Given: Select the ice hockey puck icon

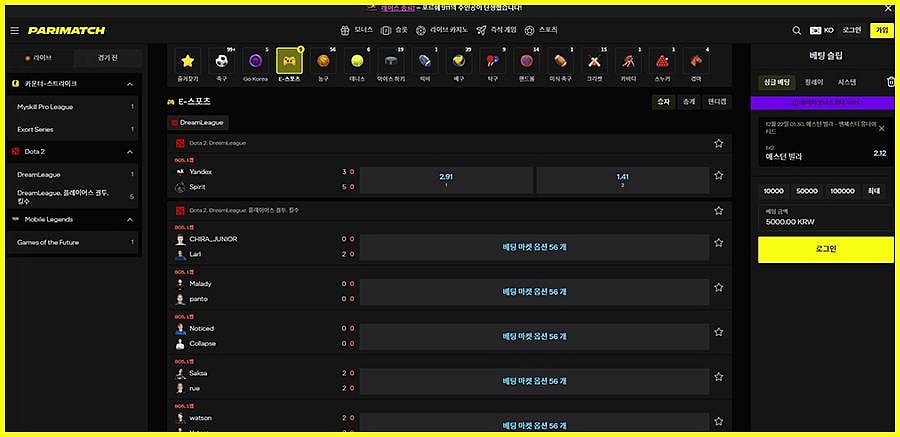Looking at the screenshot, I should 390,61.
